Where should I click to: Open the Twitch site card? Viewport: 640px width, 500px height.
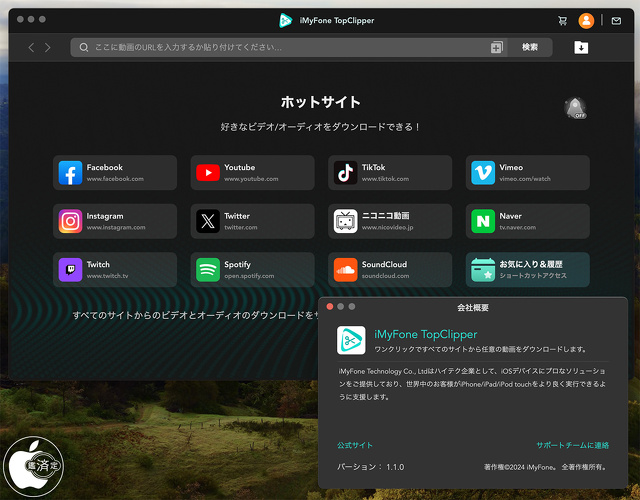click(x=115, y=270)
